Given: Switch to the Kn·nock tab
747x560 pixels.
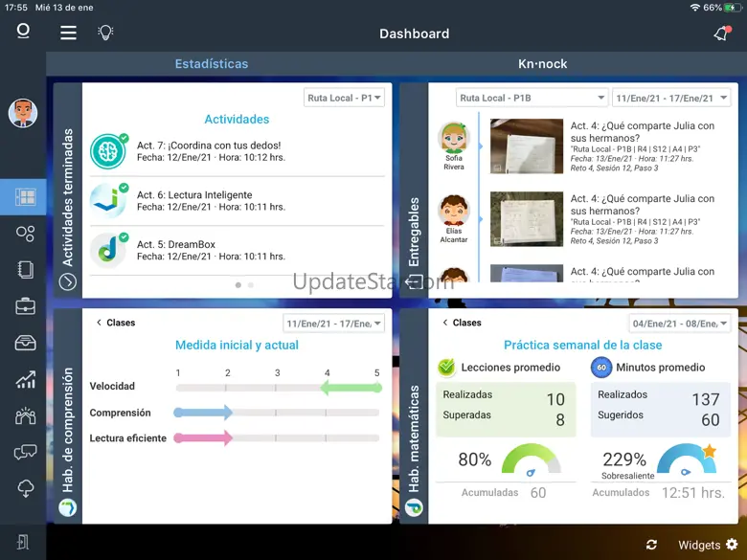Looking at the screenshot, I should coord(543,64).
